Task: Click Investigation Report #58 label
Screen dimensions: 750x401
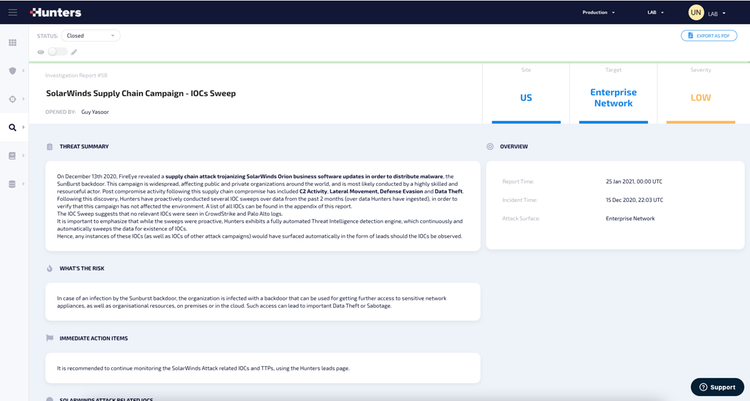Action: pyautogui.click(x=76, y=75)
